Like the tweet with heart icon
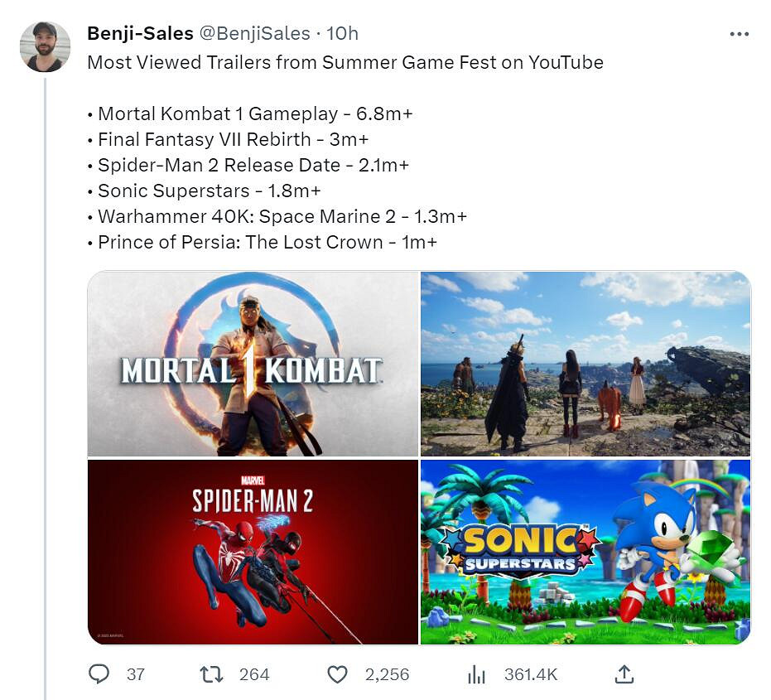This screenshot has width=771, height=700. coord(337,674)
